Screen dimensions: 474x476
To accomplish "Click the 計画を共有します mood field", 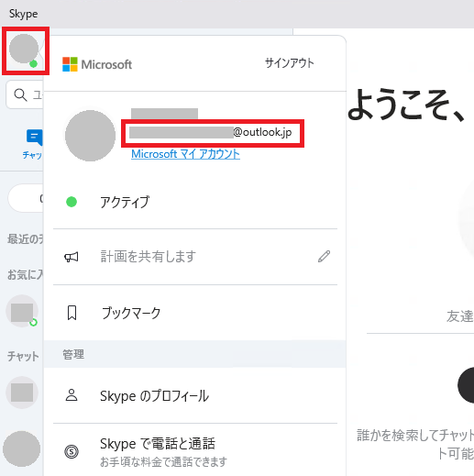I will pos(149,257).
